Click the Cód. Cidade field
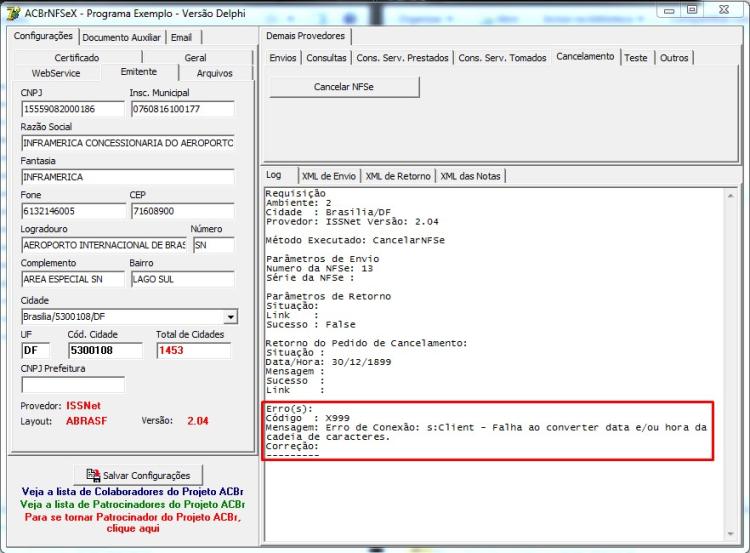This screenshot has height=553, width=750. point(105,350)
